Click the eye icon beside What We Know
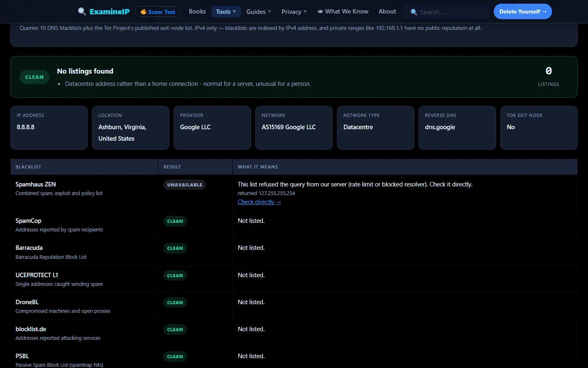The height and width of the screenshot is (368, 588). 320,11
